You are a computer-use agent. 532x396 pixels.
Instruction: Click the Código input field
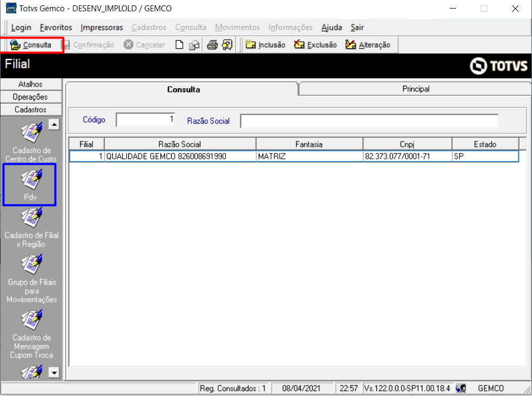tap(145, 120)
